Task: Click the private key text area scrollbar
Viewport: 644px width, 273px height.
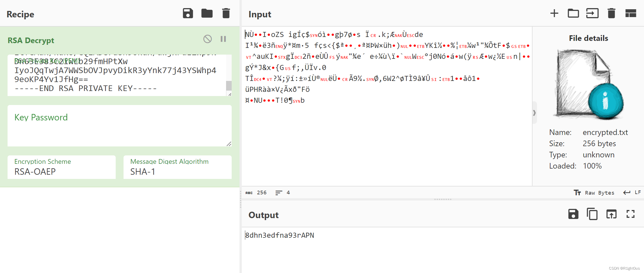Action: (x=229, y=86)
